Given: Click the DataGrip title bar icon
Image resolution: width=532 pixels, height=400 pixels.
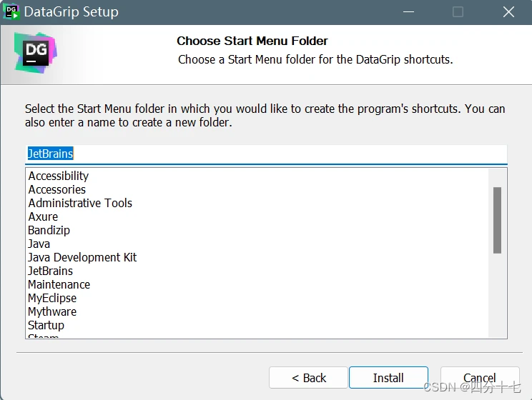Looking at the screenshot, I should (11, 12).
